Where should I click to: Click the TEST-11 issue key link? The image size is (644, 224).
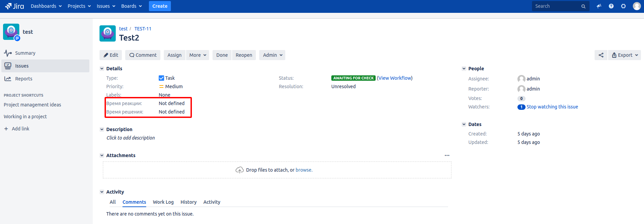(x=143, y=29)
